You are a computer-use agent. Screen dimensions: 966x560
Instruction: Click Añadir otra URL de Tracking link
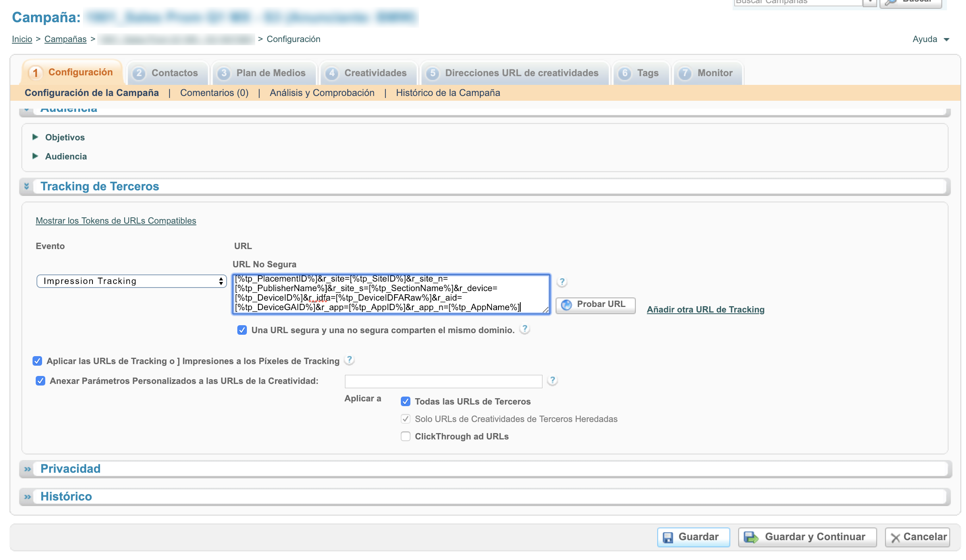pos(706,310)
